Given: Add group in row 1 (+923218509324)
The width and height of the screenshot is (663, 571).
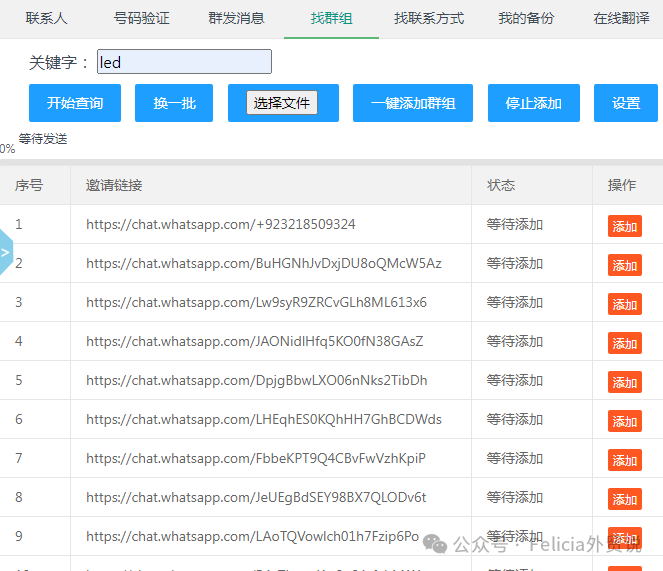Looking at the screenshot, I should [x=625, y=226].
